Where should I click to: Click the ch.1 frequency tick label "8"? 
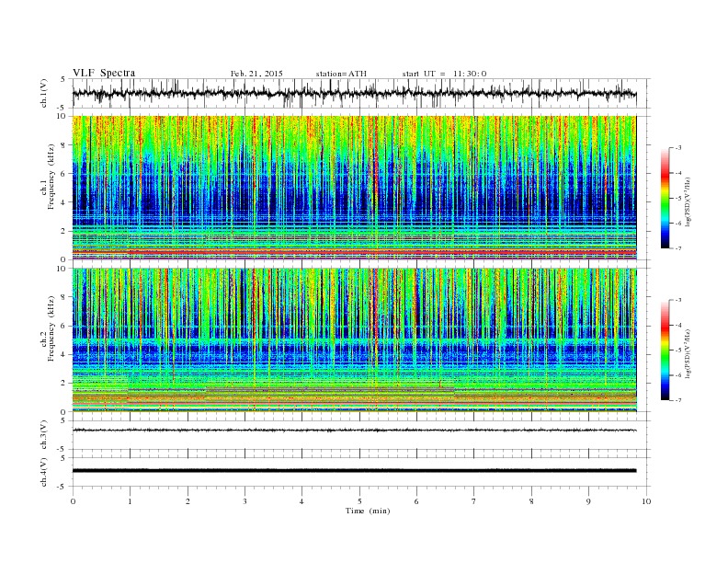tap(64, 145)
